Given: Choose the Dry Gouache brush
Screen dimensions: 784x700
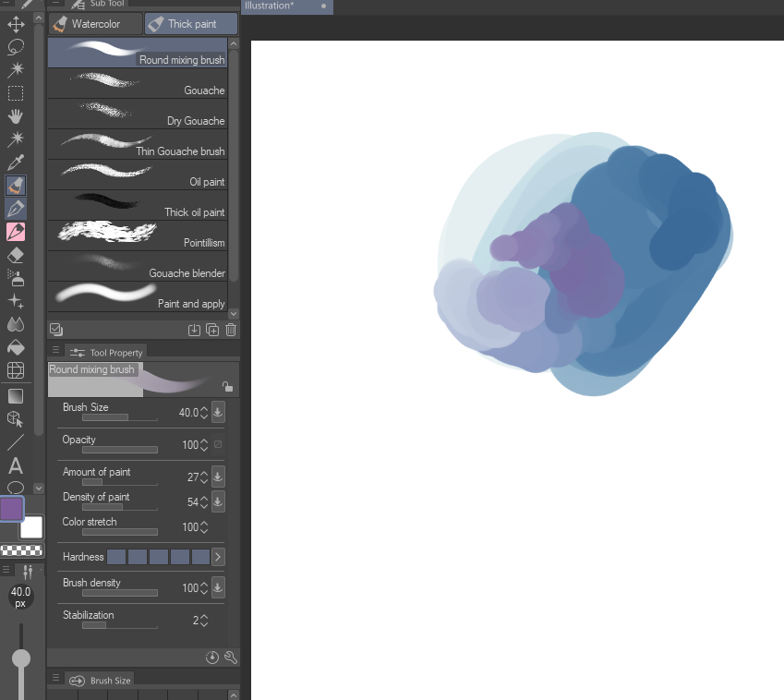Looking at the screenshot, I should [138, 114].
